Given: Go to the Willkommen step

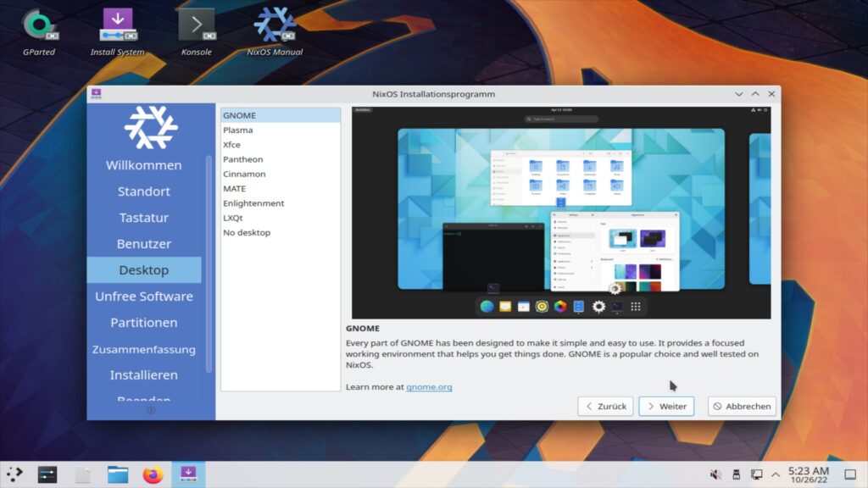Looking at the screenshot, I should [144, 165].
